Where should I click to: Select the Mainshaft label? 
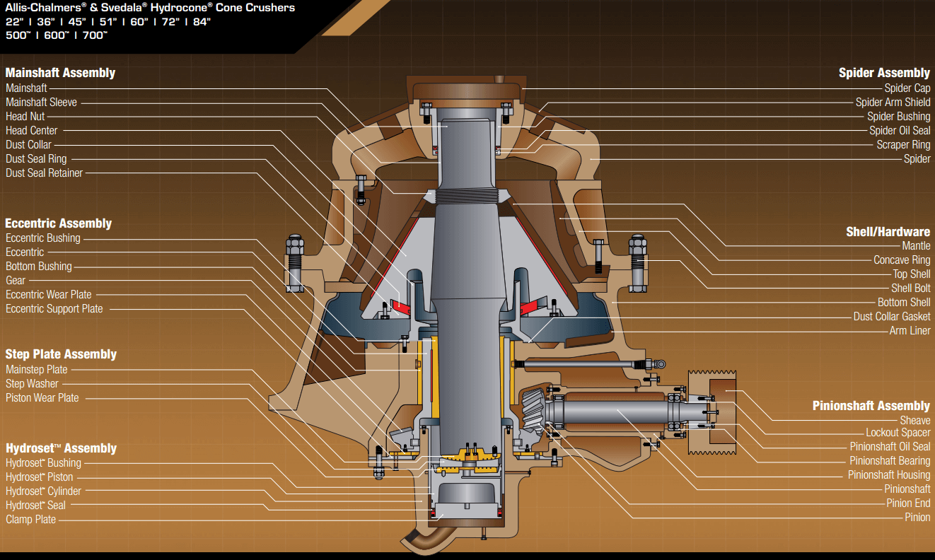(26, 88)
